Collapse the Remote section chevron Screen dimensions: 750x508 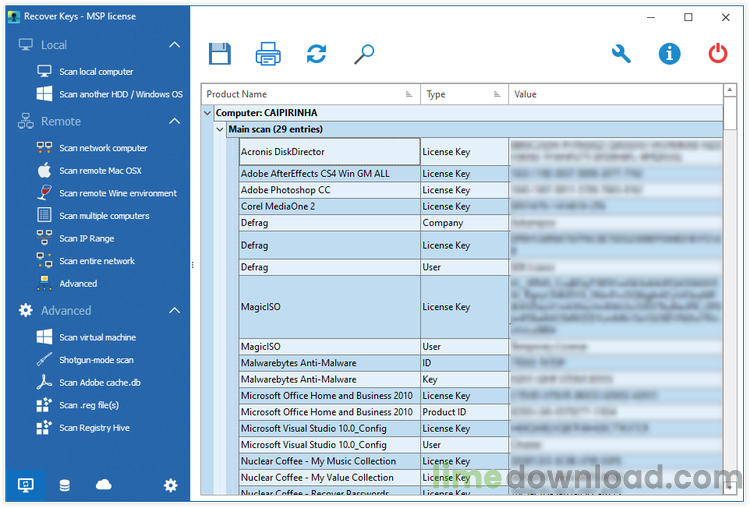175,121
